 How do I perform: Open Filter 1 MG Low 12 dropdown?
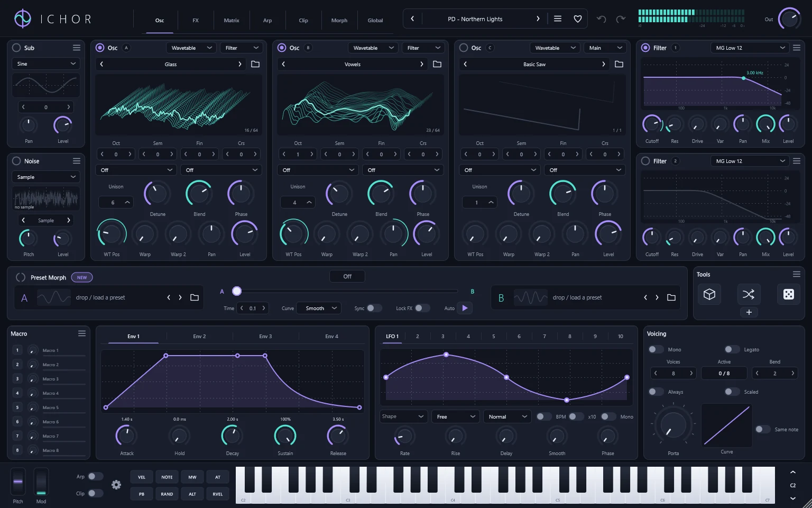coord(750,48)
